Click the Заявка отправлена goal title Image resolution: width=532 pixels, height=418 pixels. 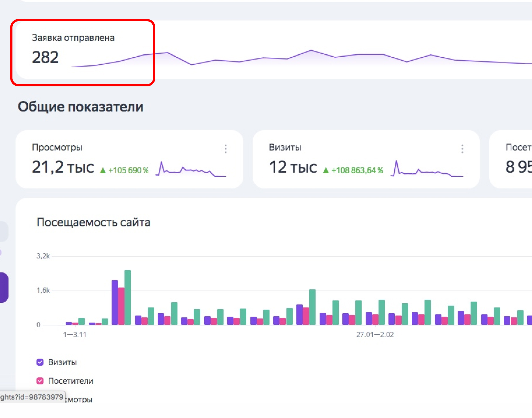pos(73,38)
